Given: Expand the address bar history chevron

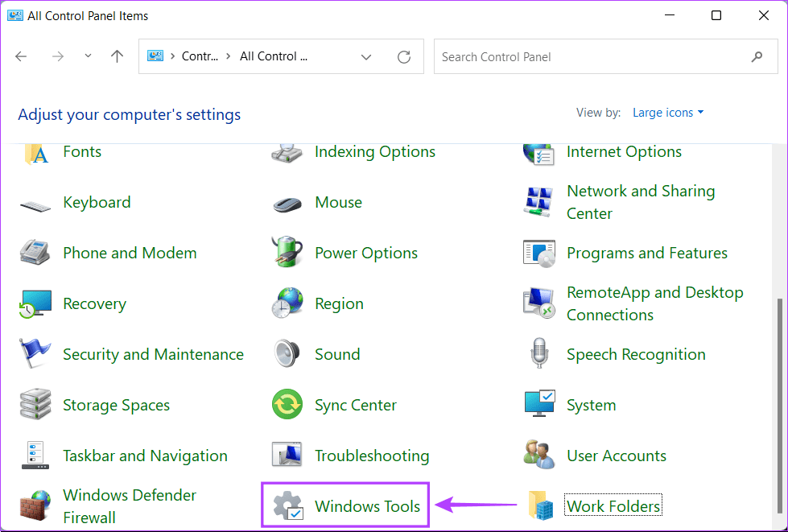Looking at the screenshot, I should 366,57.
